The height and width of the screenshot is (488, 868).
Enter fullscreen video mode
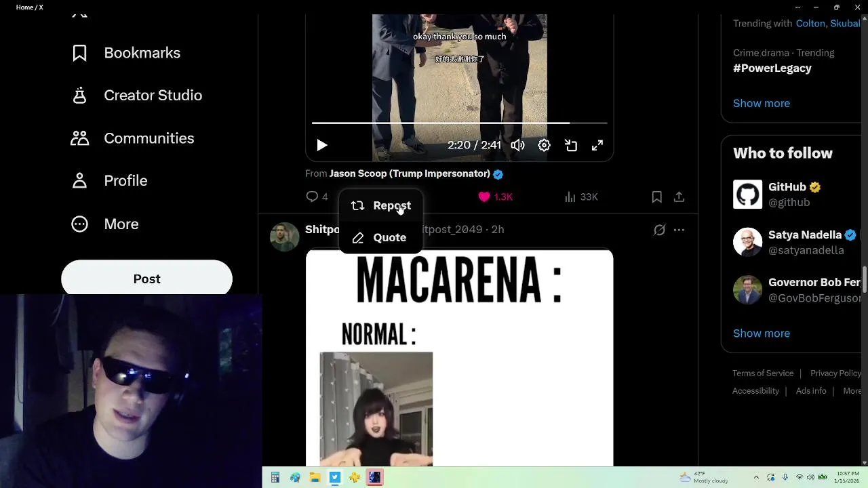pos(597,145)
